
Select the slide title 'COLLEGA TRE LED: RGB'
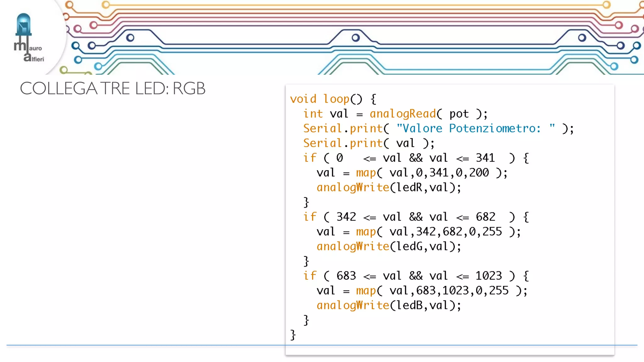(113, 88)
